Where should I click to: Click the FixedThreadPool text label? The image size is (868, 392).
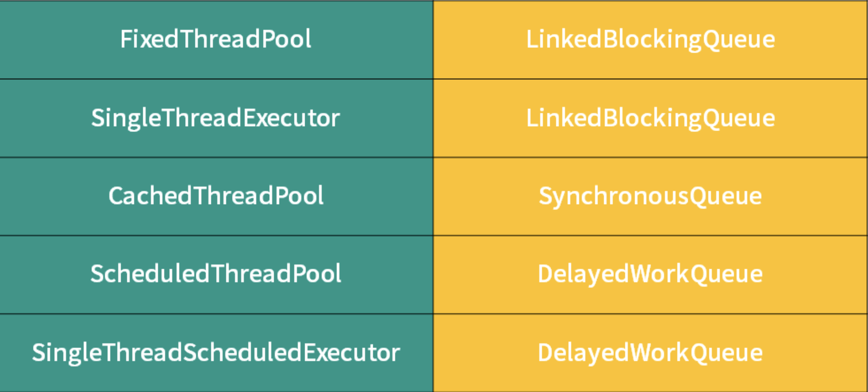pos(216,39)
